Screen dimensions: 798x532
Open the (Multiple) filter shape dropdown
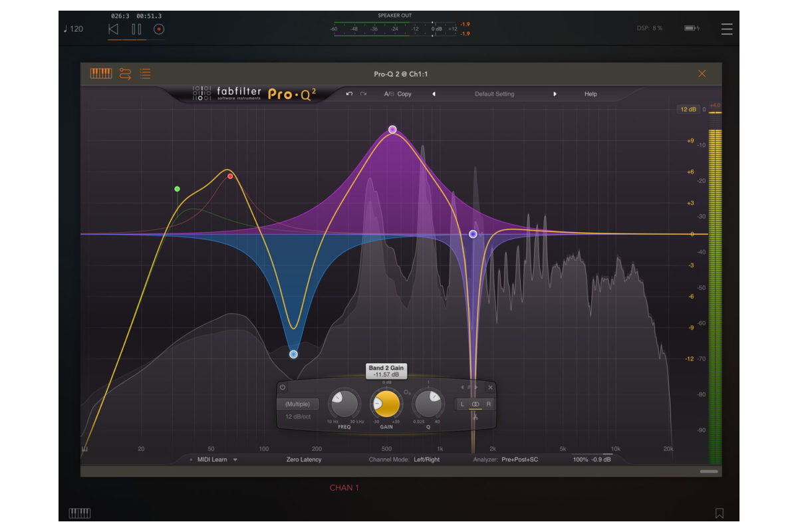pos(297,404)
